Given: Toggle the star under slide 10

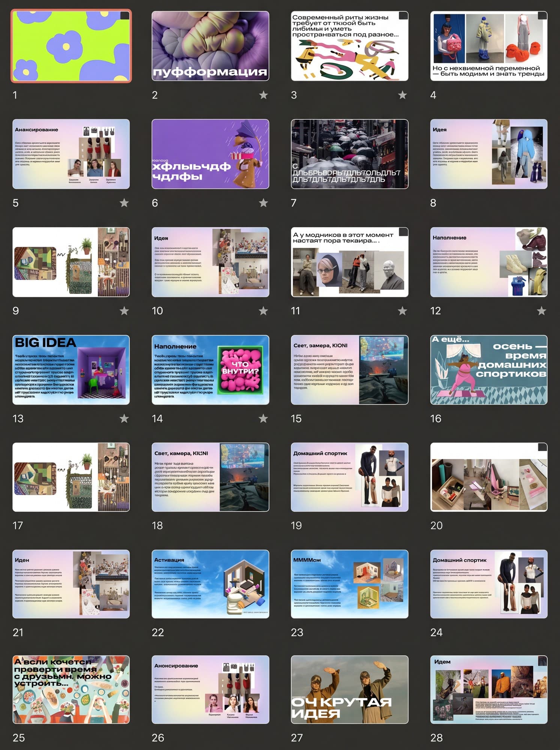Looking at the screenshot, I should [263, 310].
